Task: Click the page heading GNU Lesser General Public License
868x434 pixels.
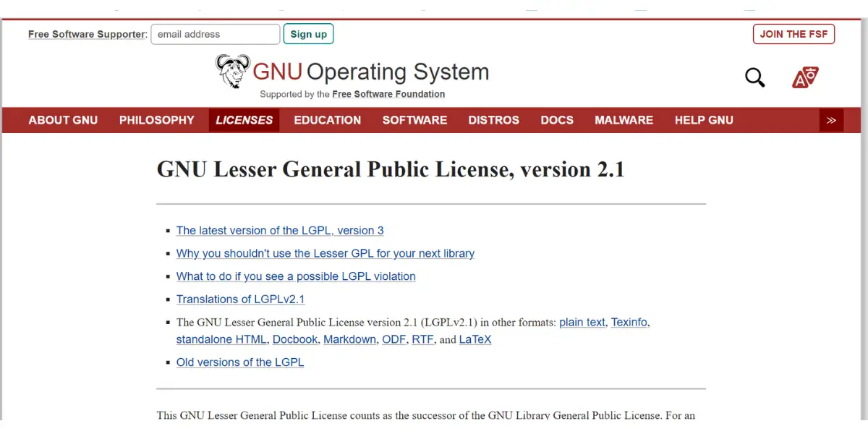Action: [x=391, y=169]
